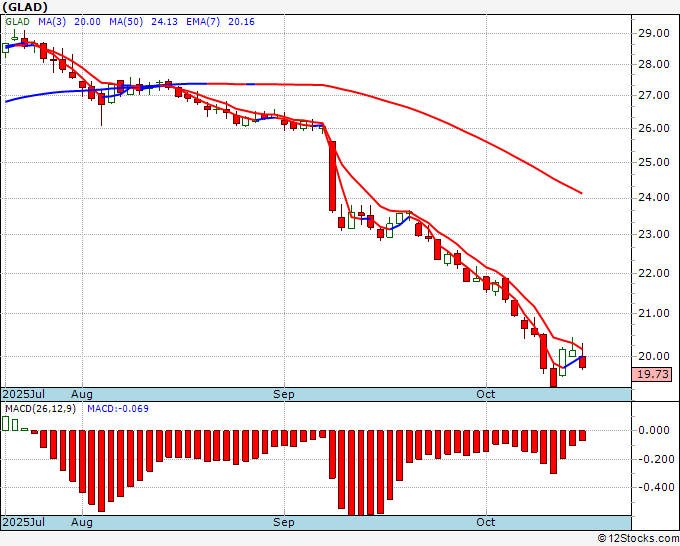Click the EMA(7) value 20.16
Screen dimensions: 680x546
[x=241, y=22]
